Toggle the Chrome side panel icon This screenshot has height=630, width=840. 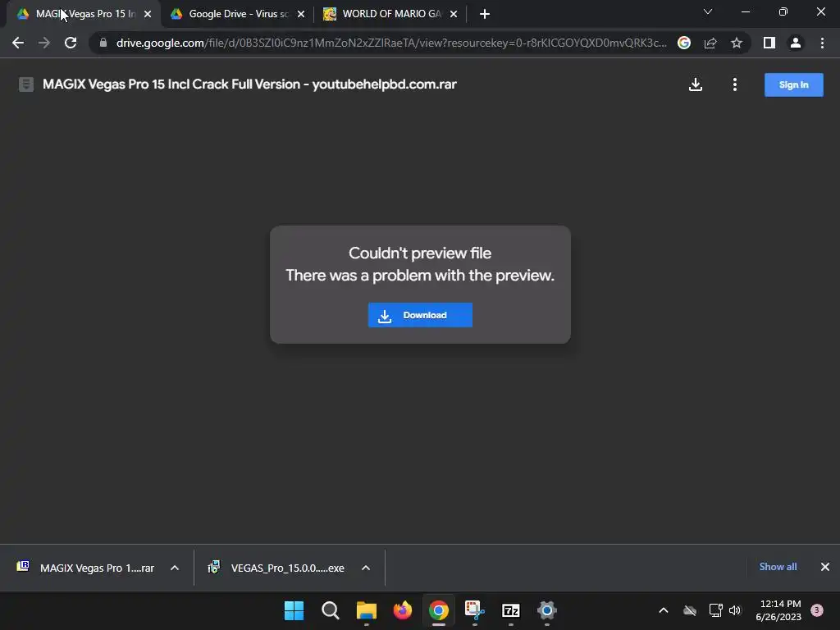point(769,43)
